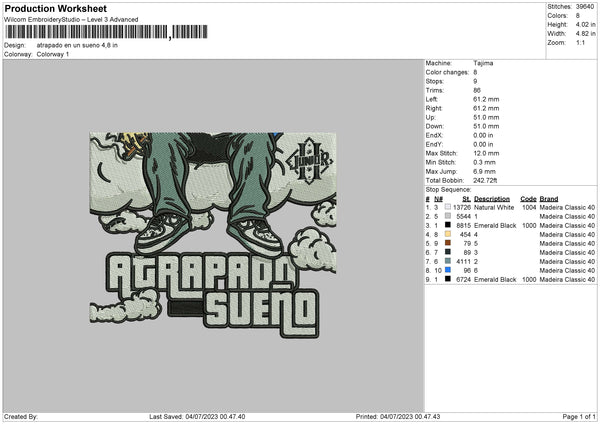Screen dimensions: 600x424
Task: Click the Max Jump value 6.9 mm
Action: click(x=484, y=171)
